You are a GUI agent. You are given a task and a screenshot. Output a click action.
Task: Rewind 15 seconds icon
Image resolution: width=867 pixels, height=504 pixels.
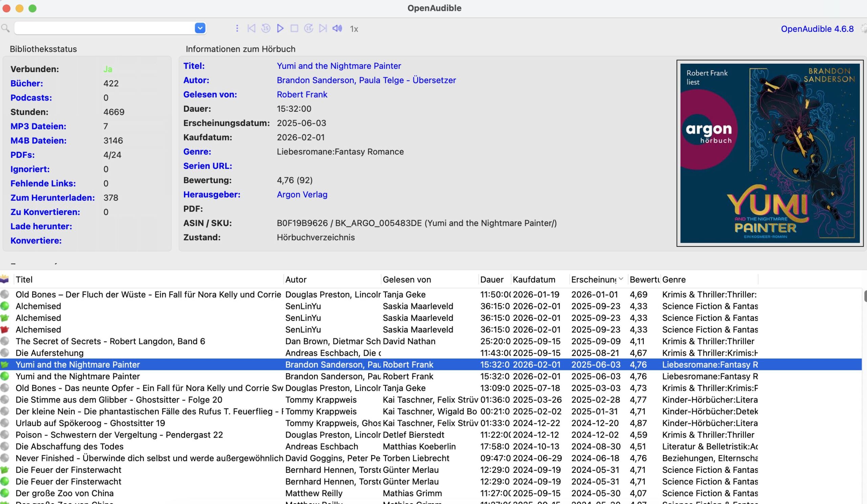266,28
